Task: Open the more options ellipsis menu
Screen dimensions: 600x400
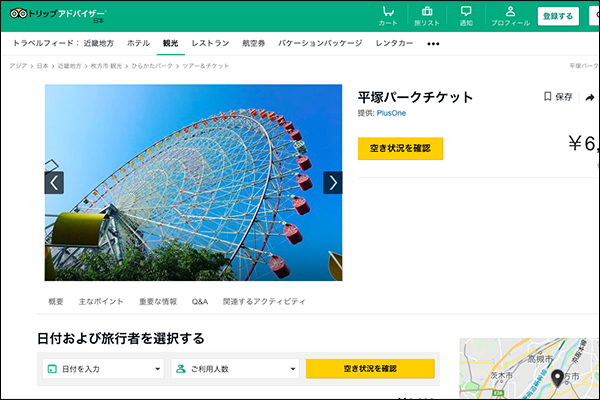Action: click(433, 44)
